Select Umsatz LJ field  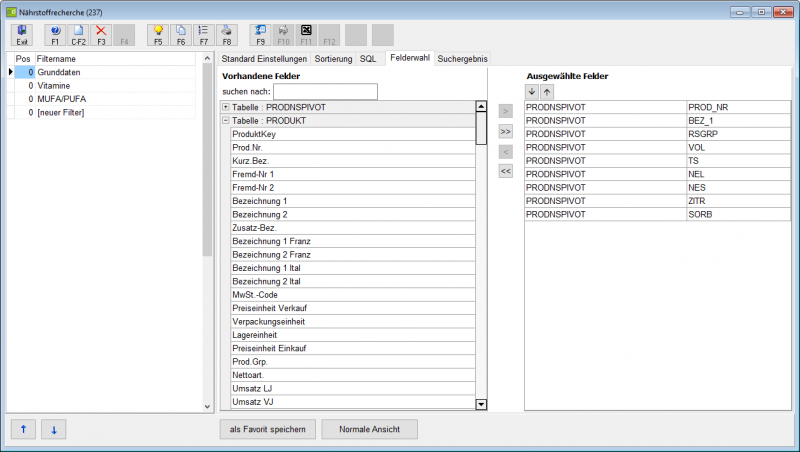[353, 389]
